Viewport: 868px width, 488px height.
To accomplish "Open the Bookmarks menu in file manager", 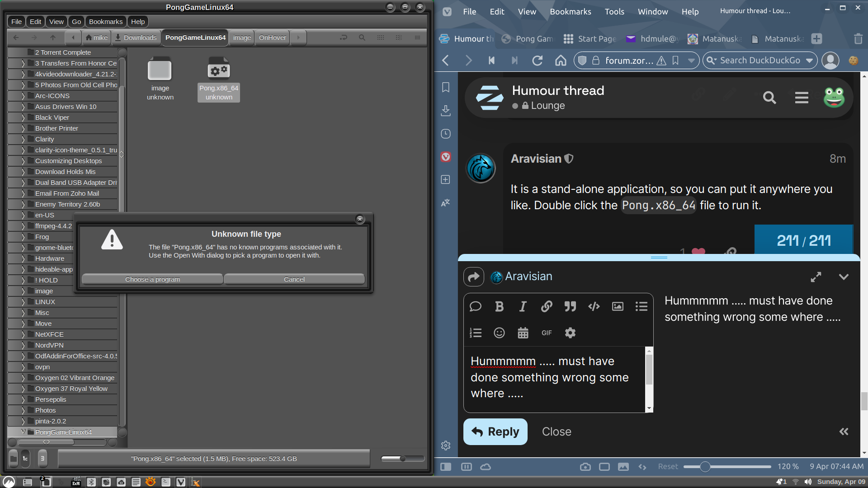I will (106, 22).
